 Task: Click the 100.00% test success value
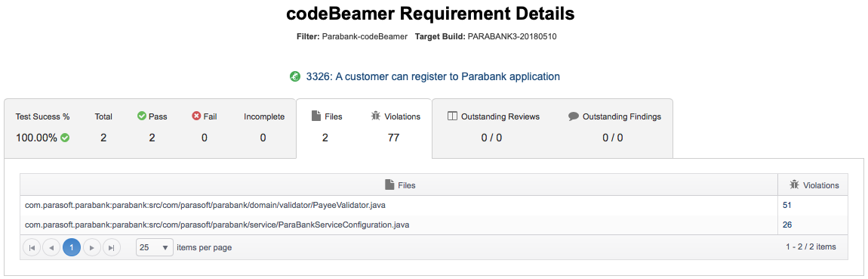point(36,138)
